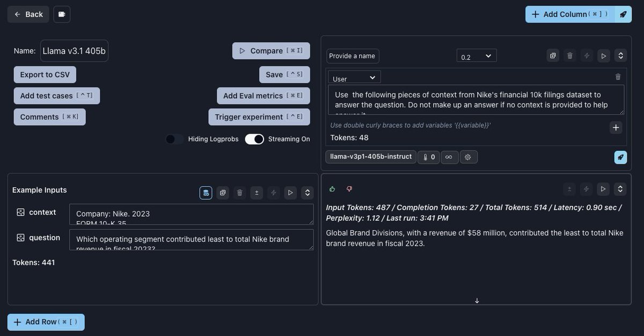Collapse Example Inputs with up-down chevron
The image size is (644, 336).
[308, 193]
